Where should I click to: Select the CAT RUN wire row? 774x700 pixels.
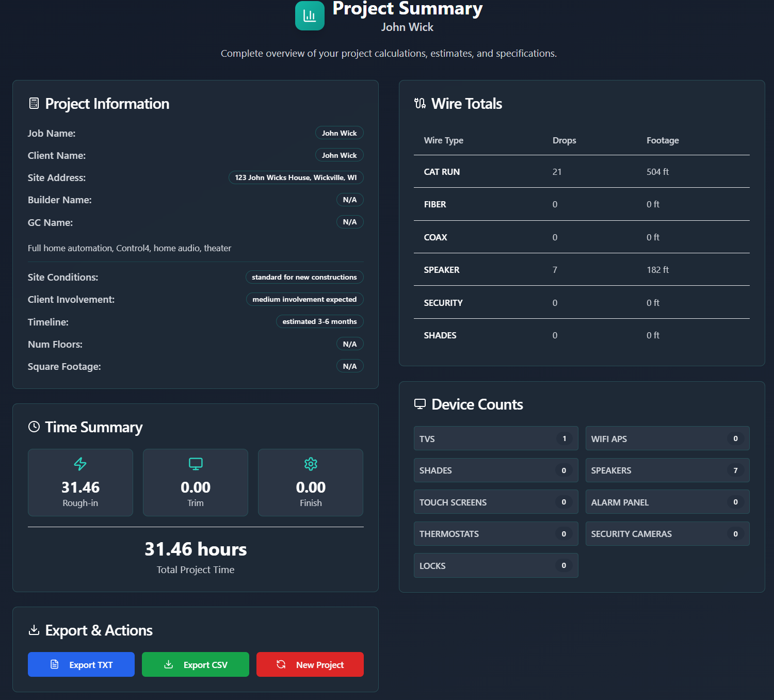pos(582,172)
